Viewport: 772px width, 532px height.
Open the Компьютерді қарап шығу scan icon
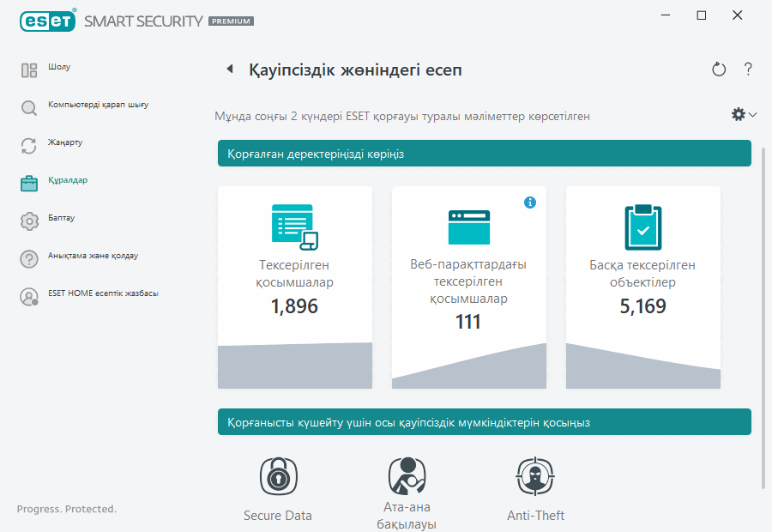pos(28,107)
